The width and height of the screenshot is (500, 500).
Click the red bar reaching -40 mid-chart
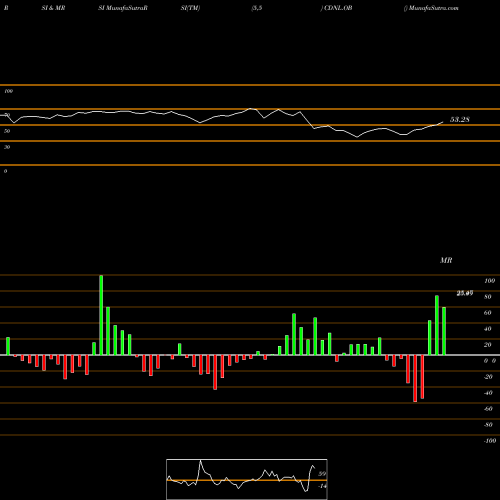pos(215,372)
